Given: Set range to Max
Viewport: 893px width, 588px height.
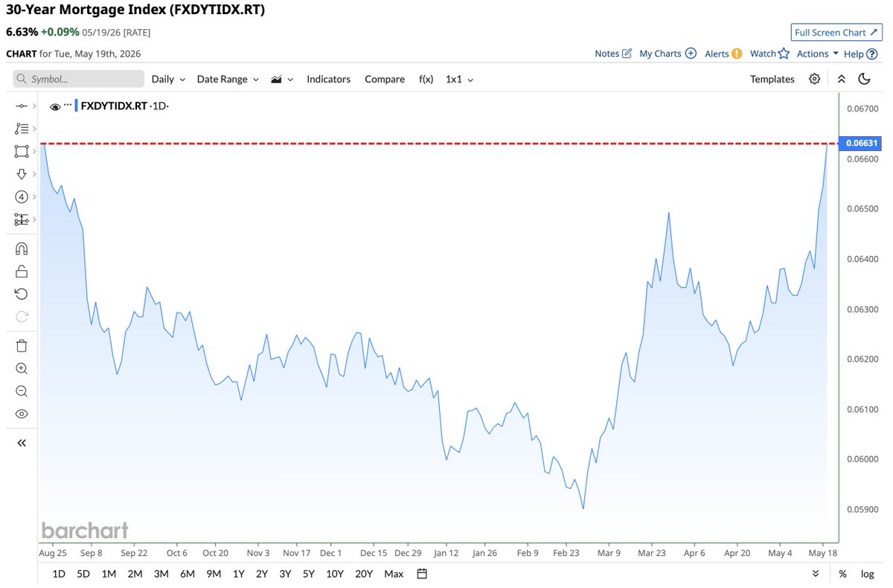Looking at the screenshot, I should 394,574.
